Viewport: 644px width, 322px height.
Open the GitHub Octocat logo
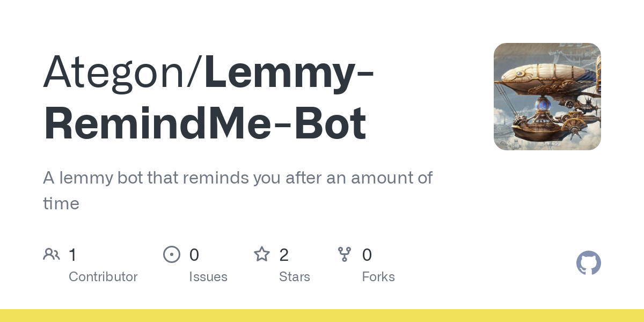tap(588, 263)
